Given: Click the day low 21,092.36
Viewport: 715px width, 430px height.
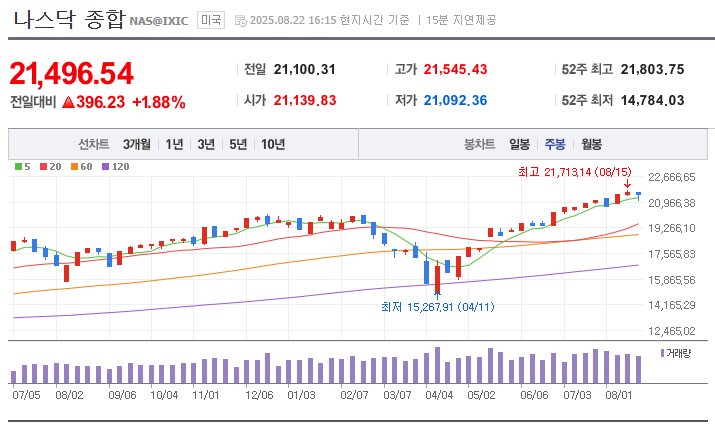Looking at the screenshot, I should point(456,100).
